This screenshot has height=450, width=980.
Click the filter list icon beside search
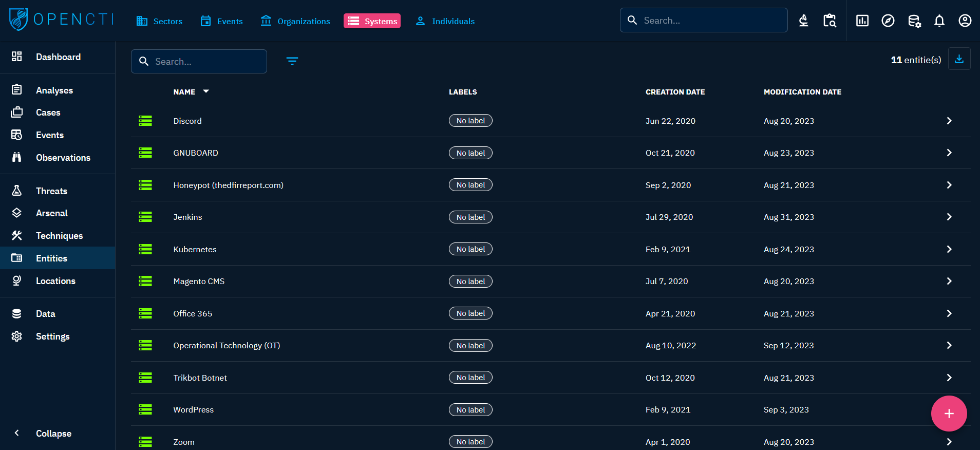(292, 61)
